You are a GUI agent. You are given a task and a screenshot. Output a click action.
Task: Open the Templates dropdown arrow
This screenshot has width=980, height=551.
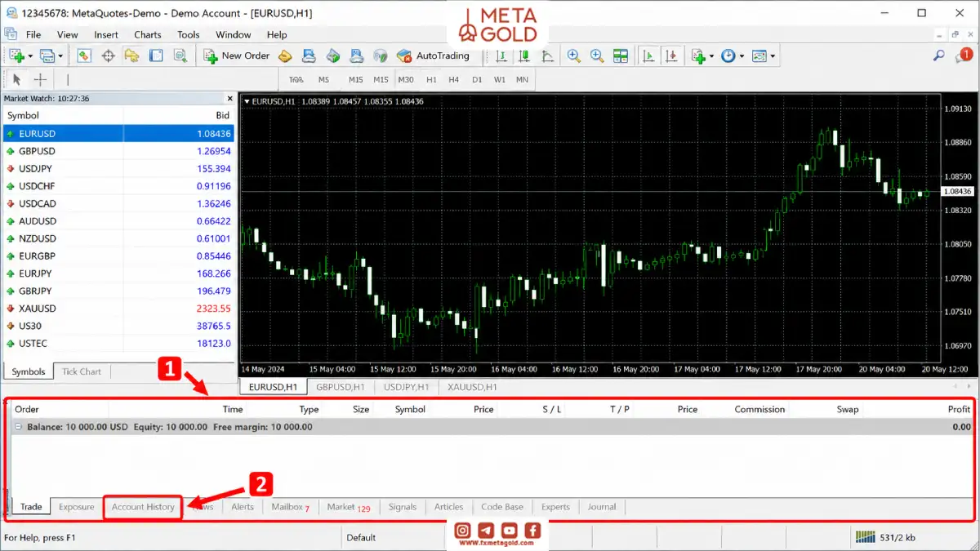click(x=773, y=56)
